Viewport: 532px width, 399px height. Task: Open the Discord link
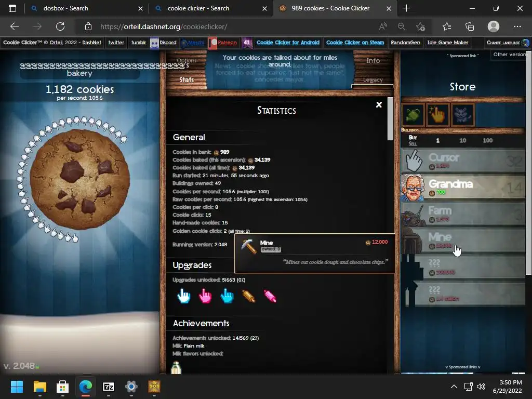(168, 43)
